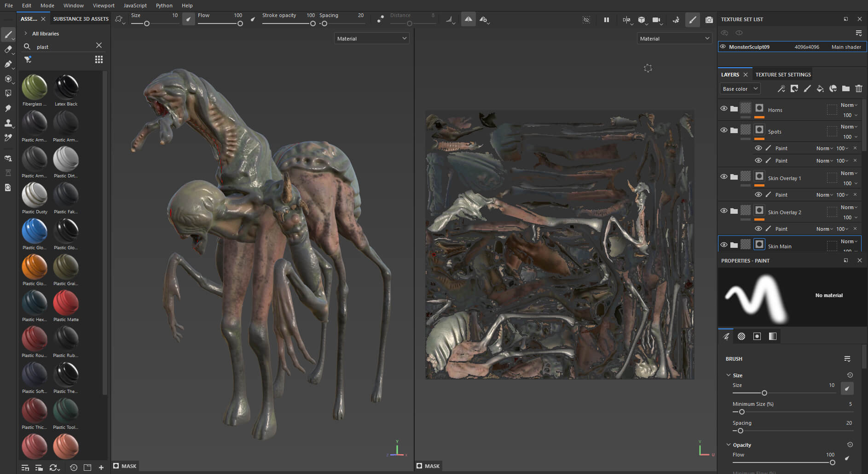Select the Clone stamp tool
Viewport: 868px width, 474px height.
coord(8,123)
